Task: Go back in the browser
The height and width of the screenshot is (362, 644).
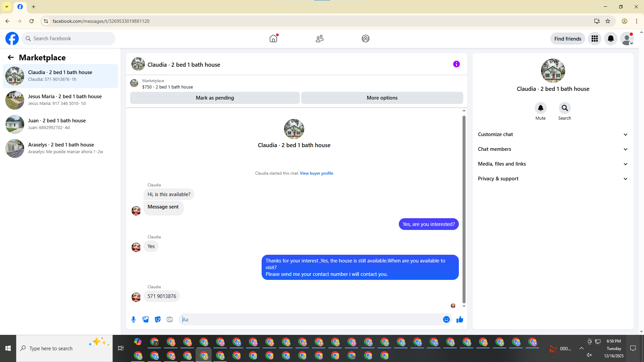Action: (x=7, y=21)
